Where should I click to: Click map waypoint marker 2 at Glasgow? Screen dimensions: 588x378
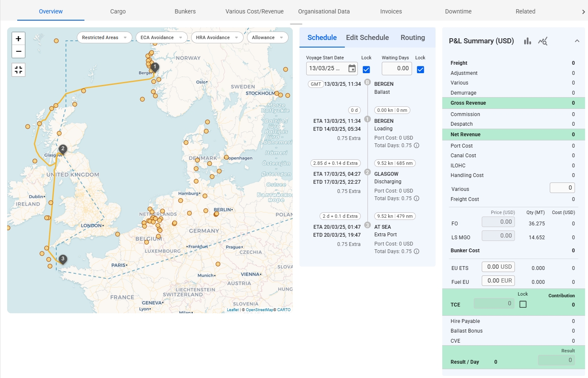(63, 149)
